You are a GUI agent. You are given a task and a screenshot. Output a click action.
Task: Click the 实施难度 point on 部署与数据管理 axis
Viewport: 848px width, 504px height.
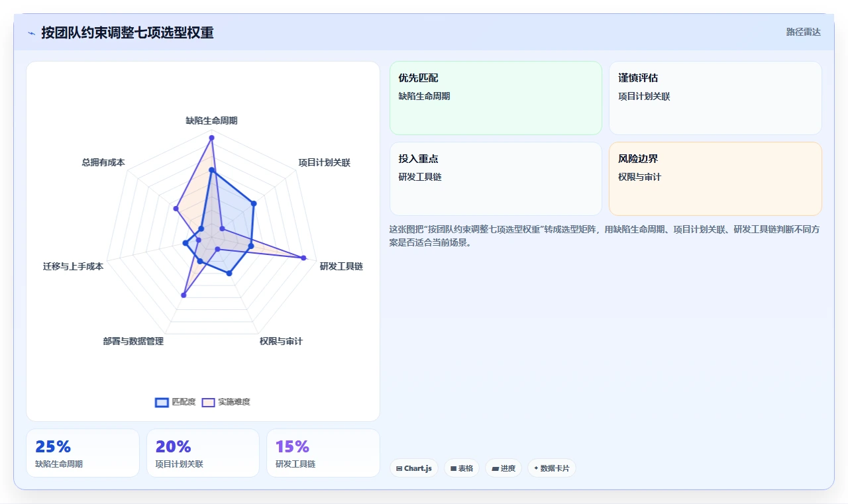point(184,295)
